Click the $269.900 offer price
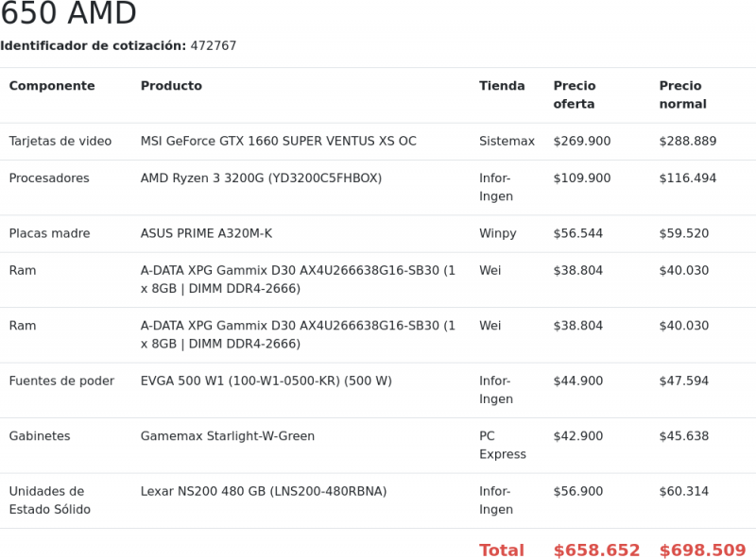 coord(582,142)
